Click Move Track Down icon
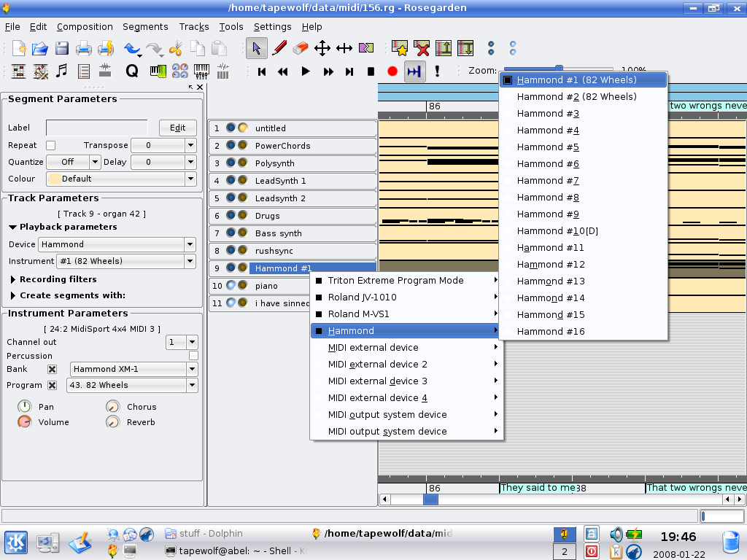 465,48
